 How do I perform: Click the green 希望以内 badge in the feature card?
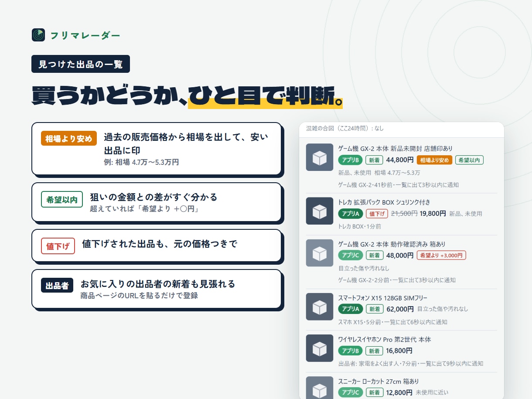[x=62, y=200]
